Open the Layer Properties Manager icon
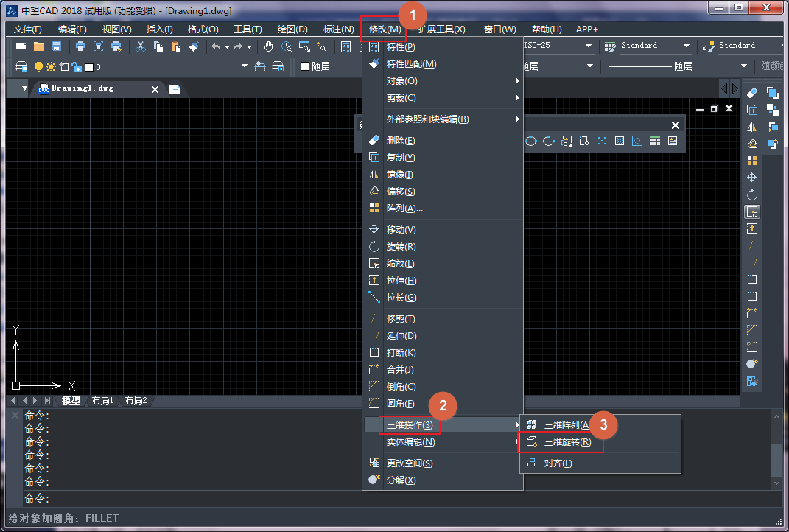Viewport: 789px width, 532px height. click(x=21, y=67)
